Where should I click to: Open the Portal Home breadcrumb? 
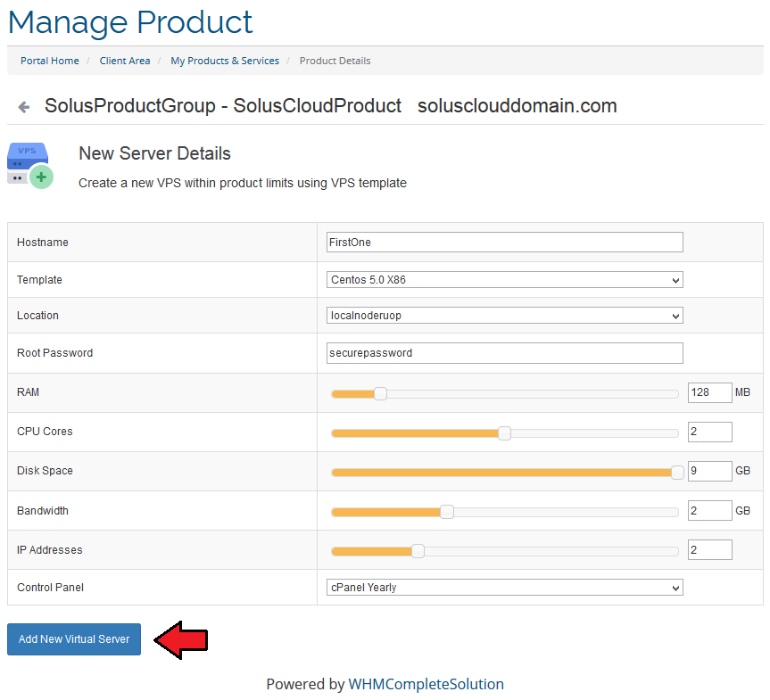click(50, 61)
